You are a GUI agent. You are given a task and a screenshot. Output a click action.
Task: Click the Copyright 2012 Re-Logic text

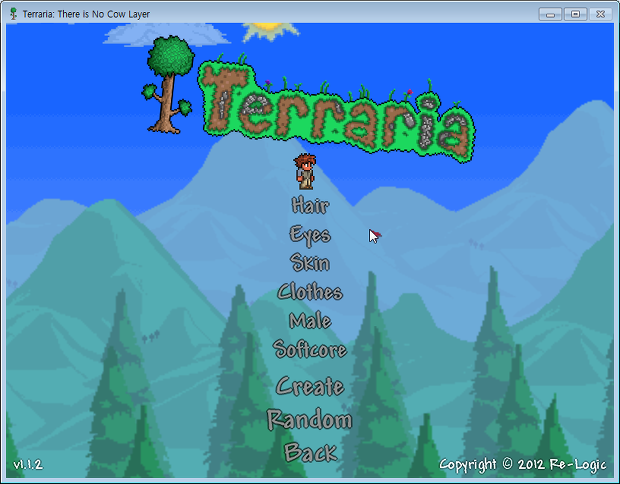tap(522, 465)
